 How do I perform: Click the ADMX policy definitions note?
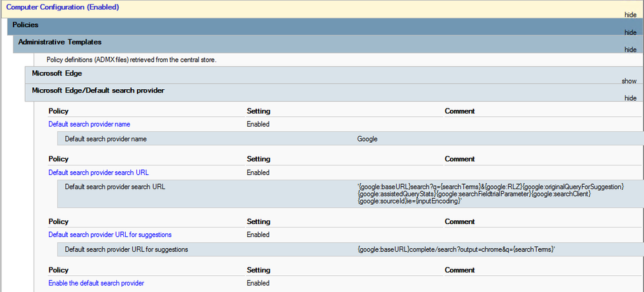[x=131, y=60]
